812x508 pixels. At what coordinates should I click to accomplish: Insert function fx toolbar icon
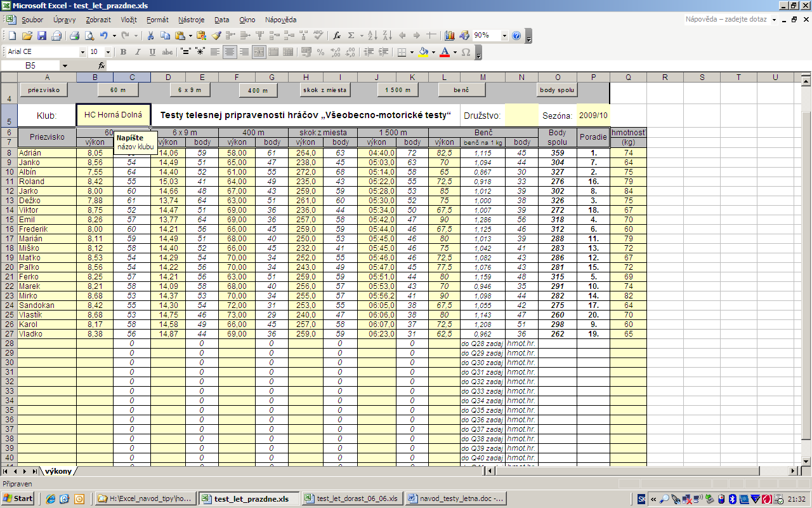point(337,36)
